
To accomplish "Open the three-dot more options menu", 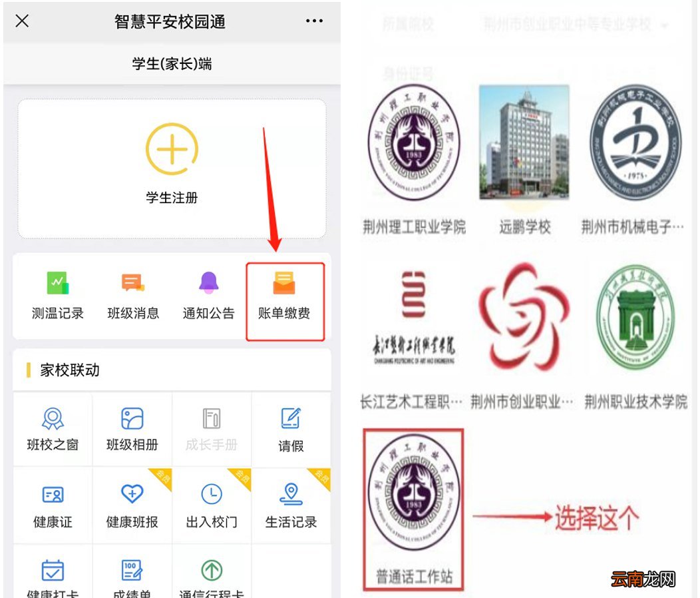I will (314, 21).
